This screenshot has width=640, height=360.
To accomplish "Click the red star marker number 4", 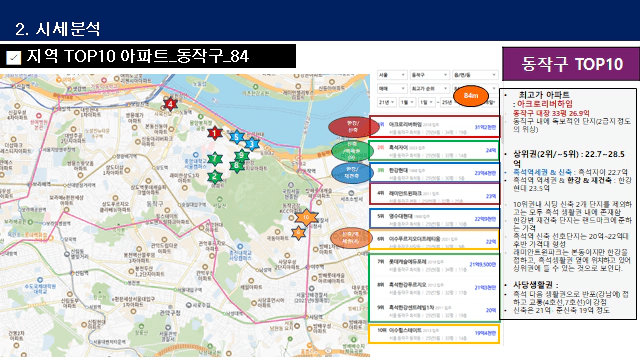I will point(170,104).
